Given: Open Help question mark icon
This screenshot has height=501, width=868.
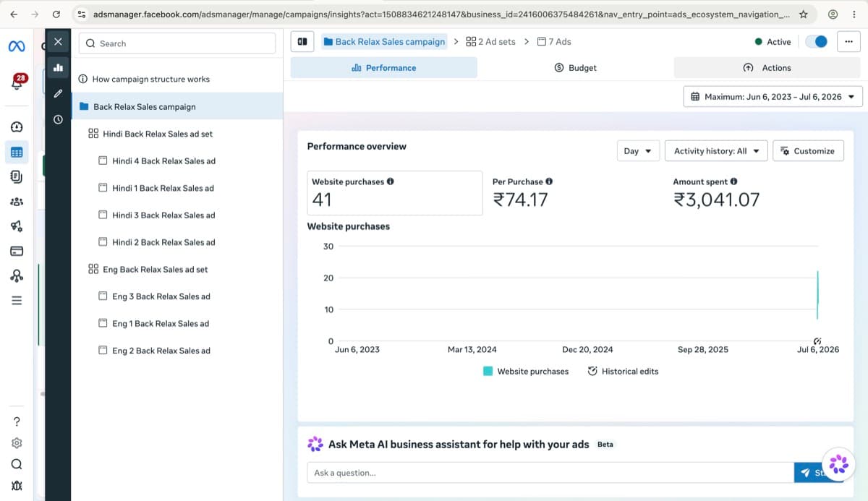Looking at the screenshot, I should tap(17, 422).
